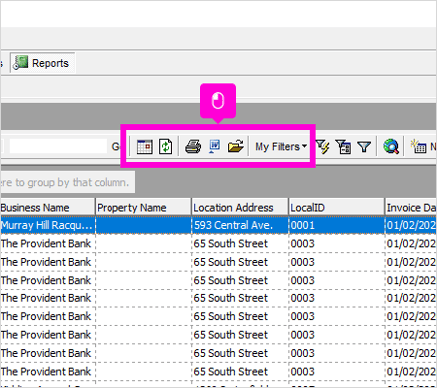Click the plain funnel filter icon
The height and width of the screenshot is (388, 437).
pos(364,147)
